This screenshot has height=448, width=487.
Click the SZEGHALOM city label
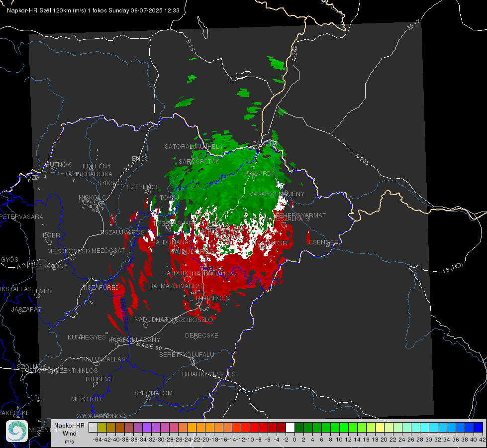point(153,393)
